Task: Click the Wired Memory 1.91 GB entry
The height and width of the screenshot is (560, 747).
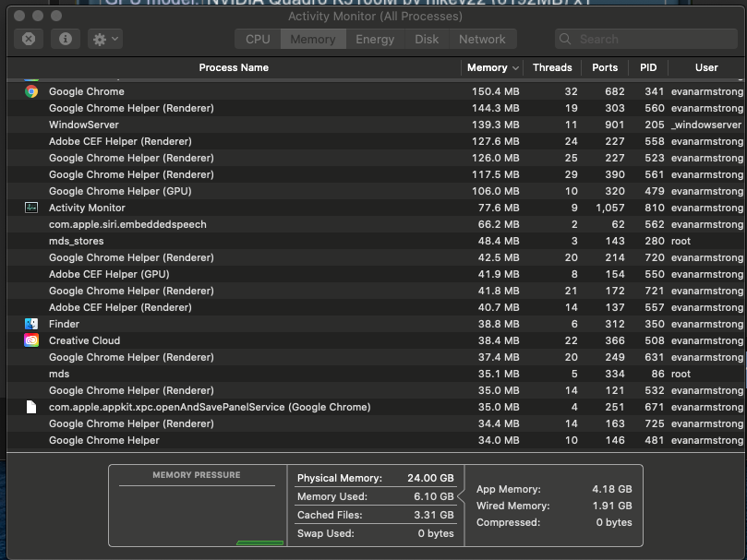Action: pyautogui.click(x=554, y=506)
